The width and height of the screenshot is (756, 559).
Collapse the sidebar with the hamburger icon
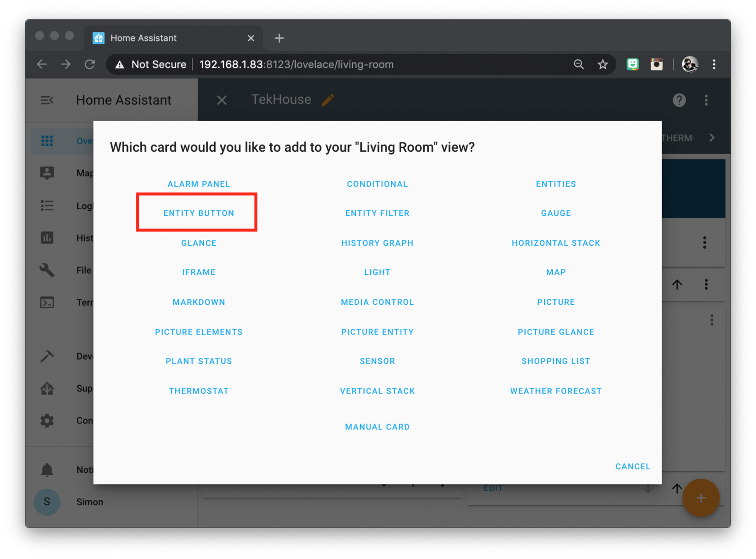[x=47, y=100]
